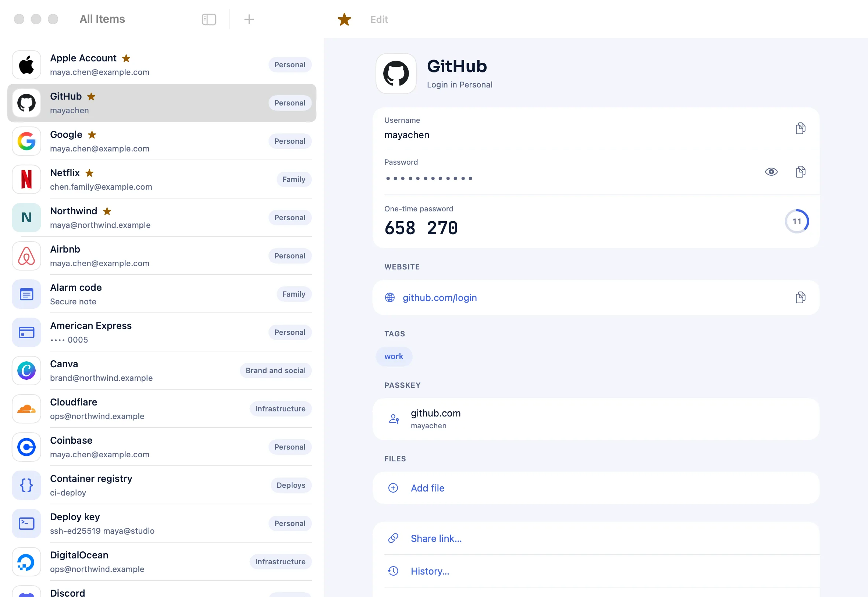Open the Northwind entry
Image resolution: width=868 pixels, height=597 pixels.
pyautogui.click(x=161, y=218)
